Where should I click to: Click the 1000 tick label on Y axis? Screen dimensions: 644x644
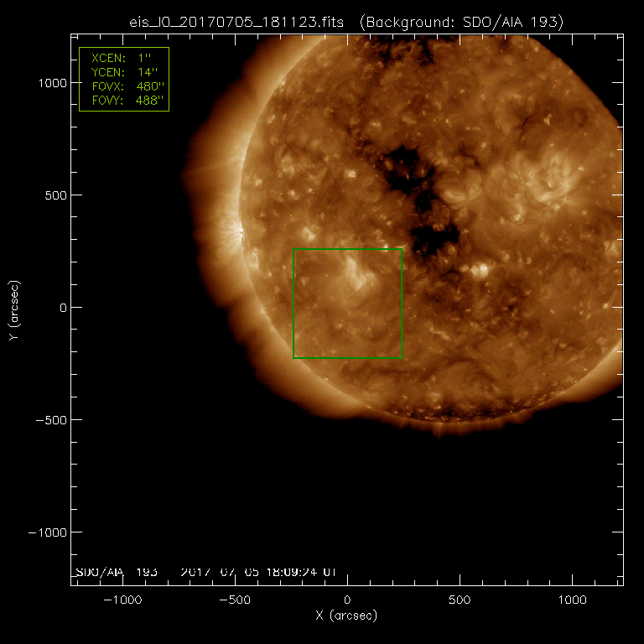pyautogui.click(x=50, y=83)
